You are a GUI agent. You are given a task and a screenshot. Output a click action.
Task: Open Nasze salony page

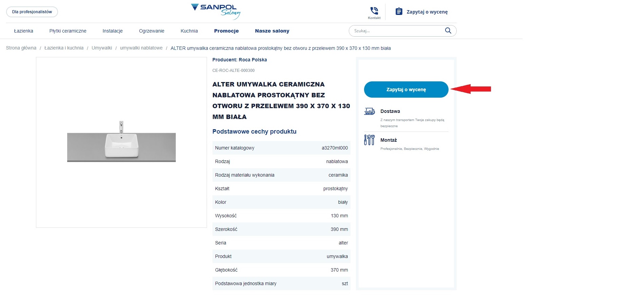[x=272, y=31]
